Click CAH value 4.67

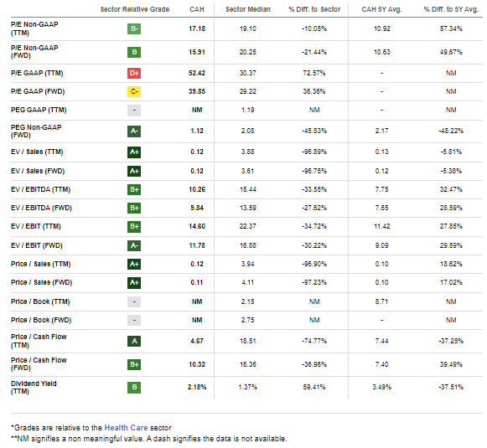click(x=197, y=342)
